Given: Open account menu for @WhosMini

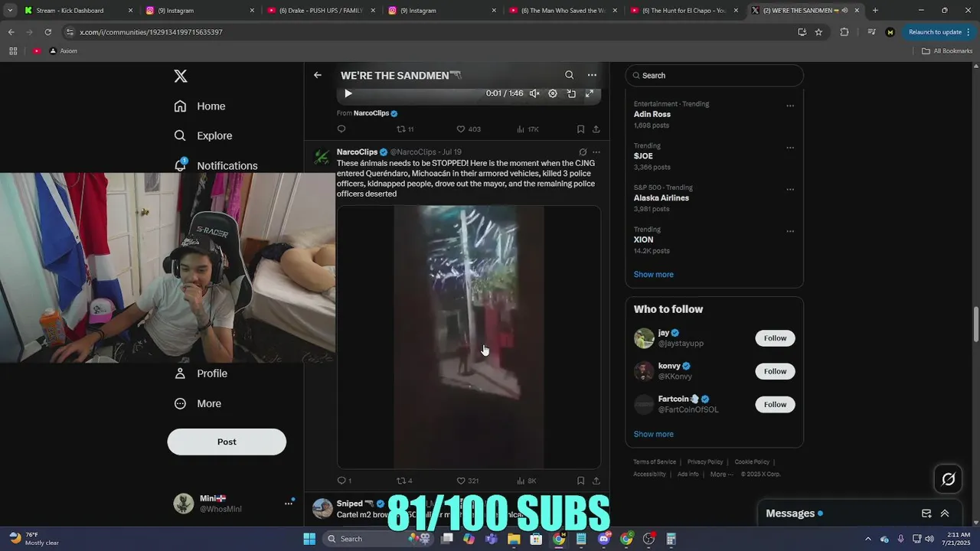Looking at the screenshot, I should (234, 503).
